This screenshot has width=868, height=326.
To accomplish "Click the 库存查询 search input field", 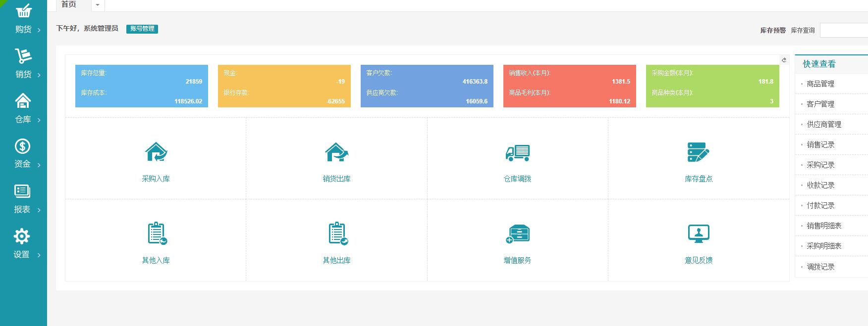I will 843,30.
